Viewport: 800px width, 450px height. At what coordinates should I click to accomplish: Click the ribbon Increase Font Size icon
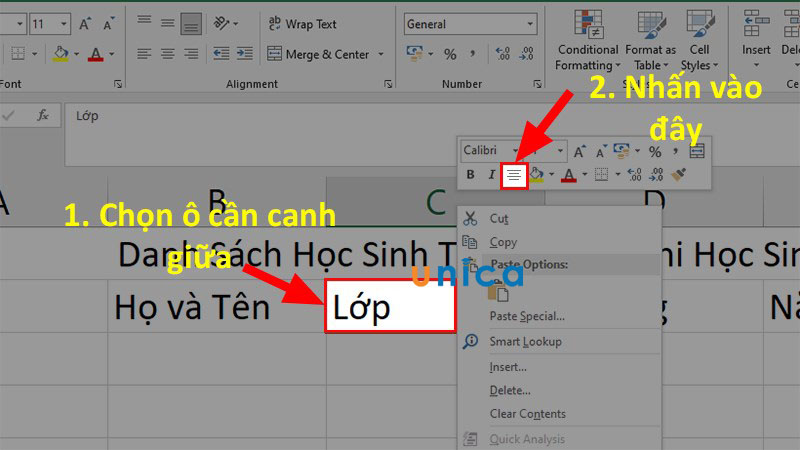tap(85, 23)
